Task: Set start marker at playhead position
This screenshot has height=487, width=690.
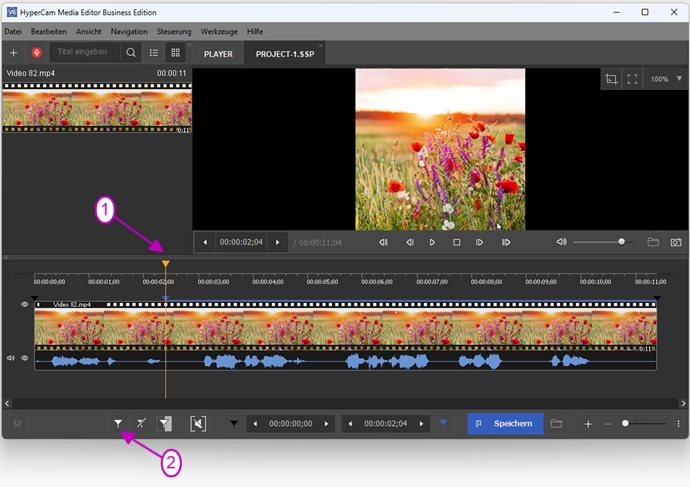Action: pos(118,424)
